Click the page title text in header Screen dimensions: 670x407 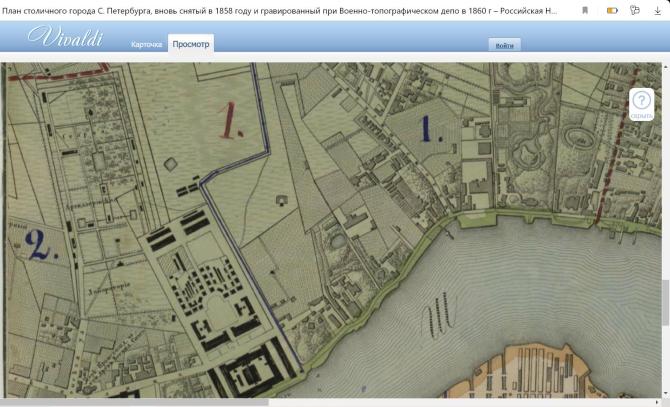[x=280, y=10]
